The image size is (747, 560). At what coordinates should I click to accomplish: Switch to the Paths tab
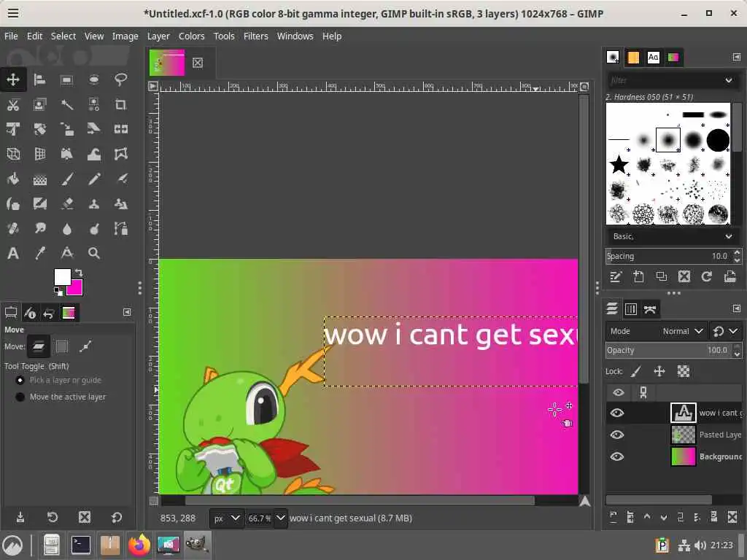click(x=650, y=309)
